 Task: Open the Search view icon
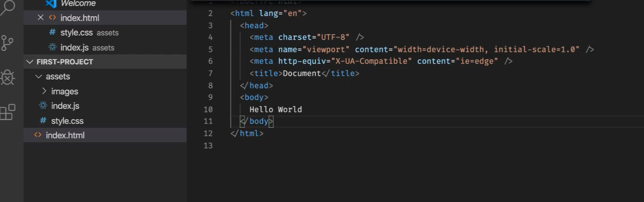(x=7, y=8)
